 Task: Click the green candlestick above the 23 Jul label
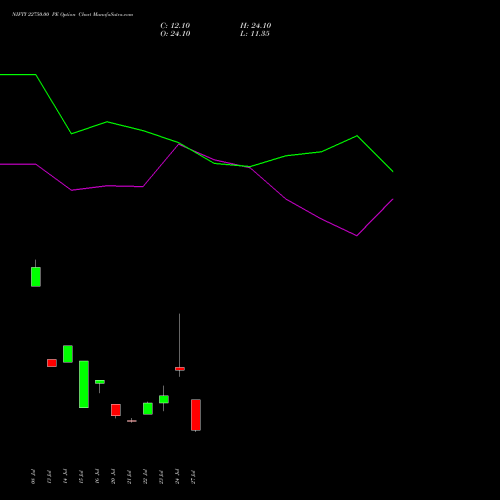coord(164,399)
